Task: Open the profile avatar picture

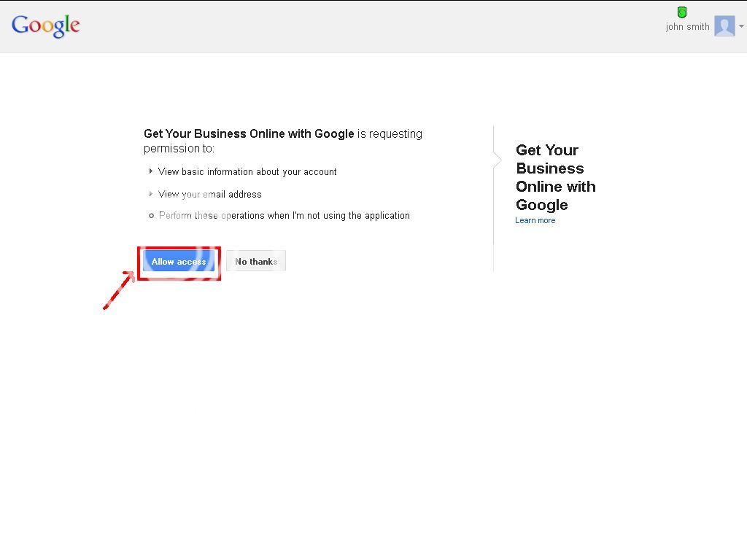Action: (724, 26)
